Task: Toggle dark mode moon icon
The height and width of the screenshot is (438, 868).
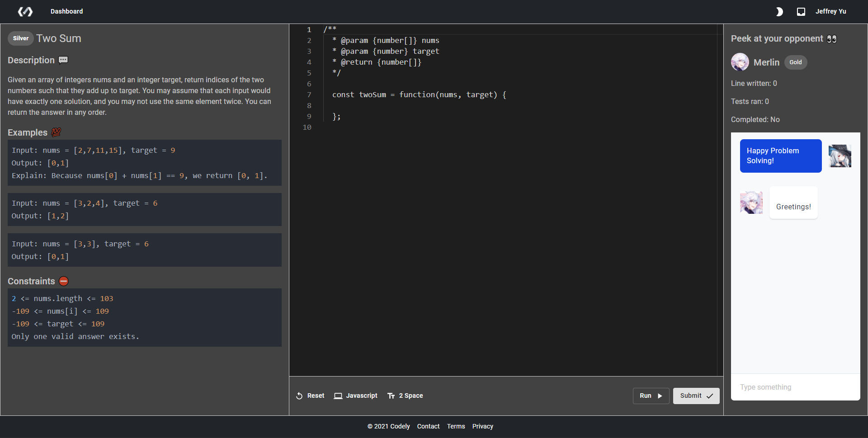Action: pos(779,12)
